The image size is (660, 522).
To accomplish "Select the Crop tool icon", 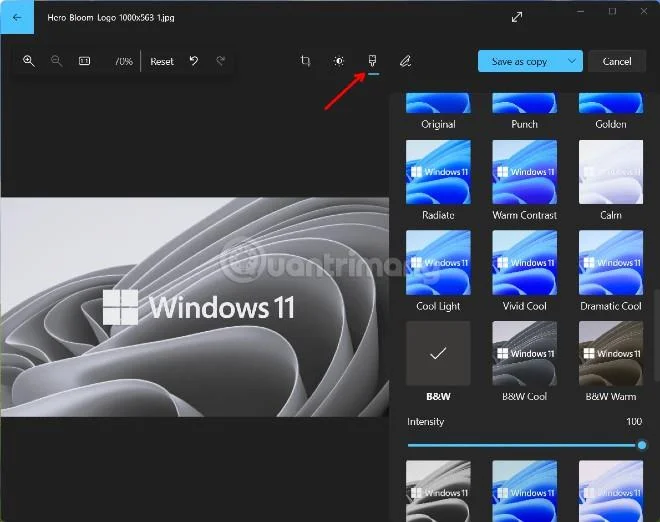I will [306, 61].
